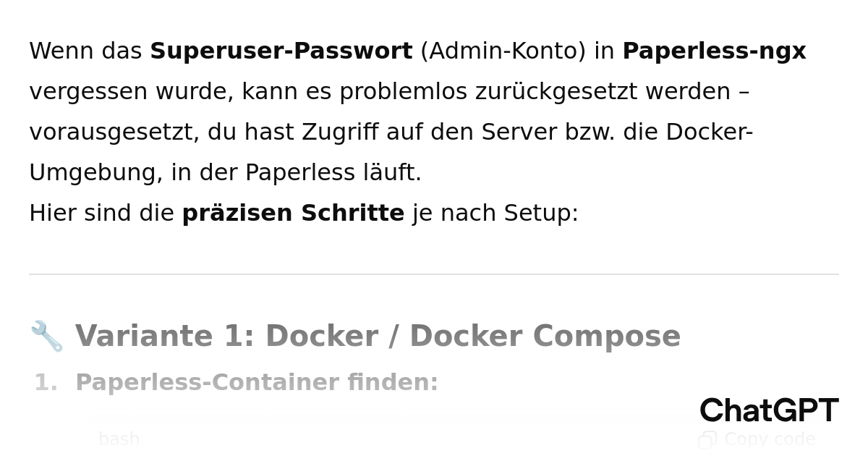The image size is (868, 456).
Task: Click the copy code clipboard icon
Action: pos(707,439)
